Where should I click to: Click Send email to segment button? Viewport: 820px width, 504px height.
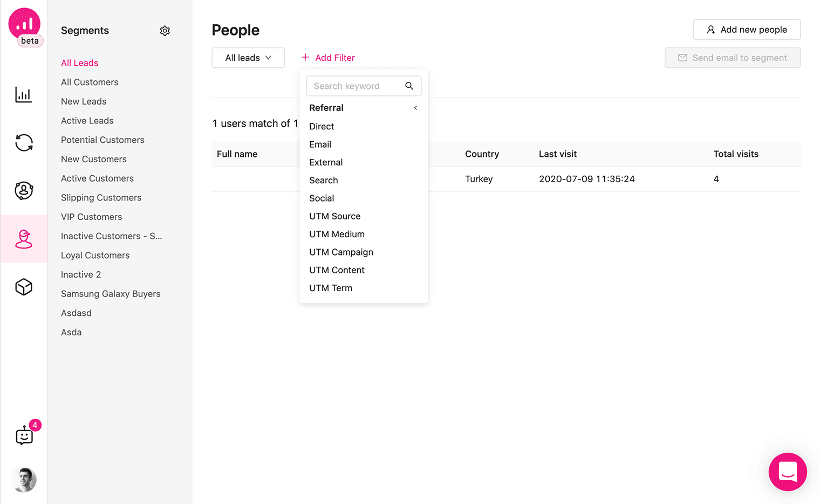coord(733,58)
